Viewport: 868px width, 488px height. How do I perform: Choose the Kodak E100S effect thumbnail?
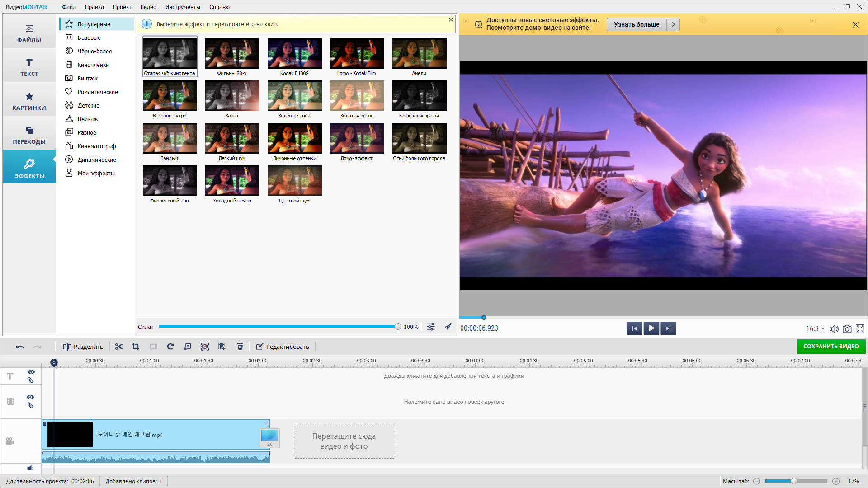tap(294, 53)
